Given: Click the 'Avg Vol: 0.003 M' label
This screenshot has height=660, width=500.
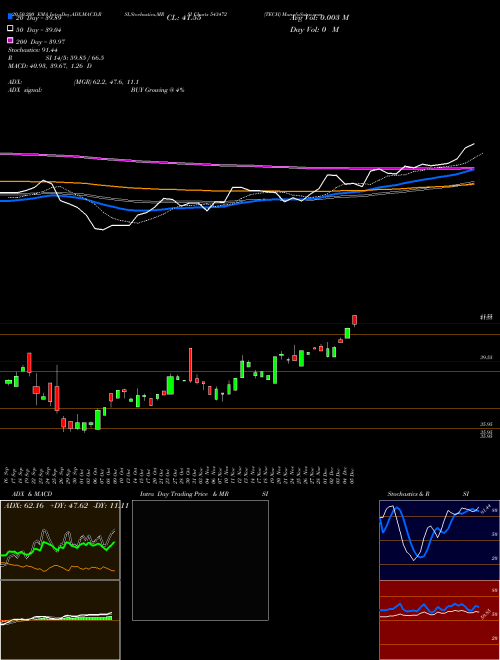Looking at the screenshot, I should pos(319,18).
